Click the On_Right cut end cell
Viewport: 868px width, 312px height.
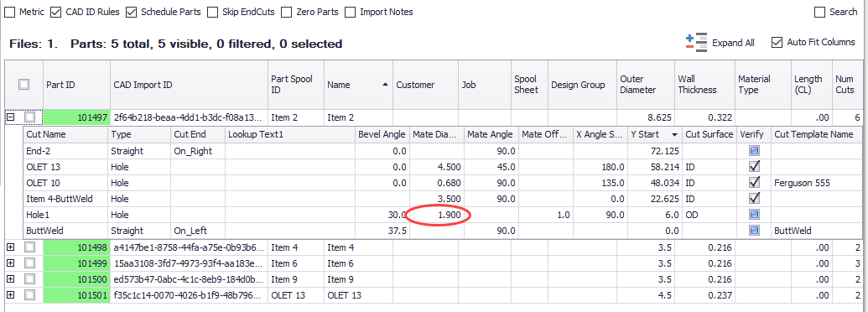(x=198, y=150)
